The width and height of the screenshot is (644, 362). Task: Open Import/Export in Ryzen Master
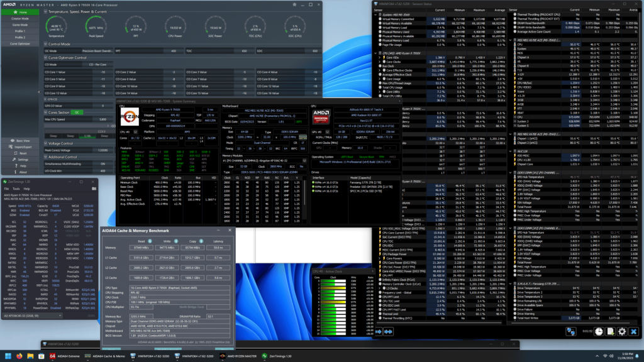coord(19,147)
